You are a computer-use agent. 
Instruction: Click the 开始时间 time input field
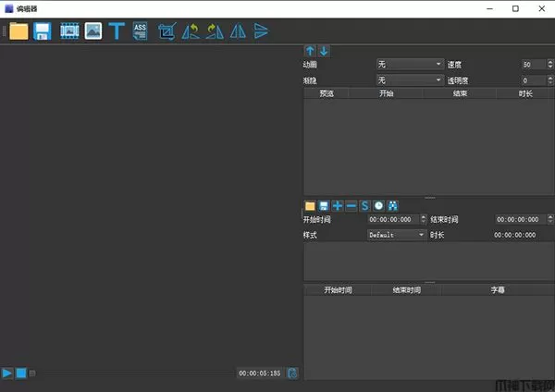(393, 220)
